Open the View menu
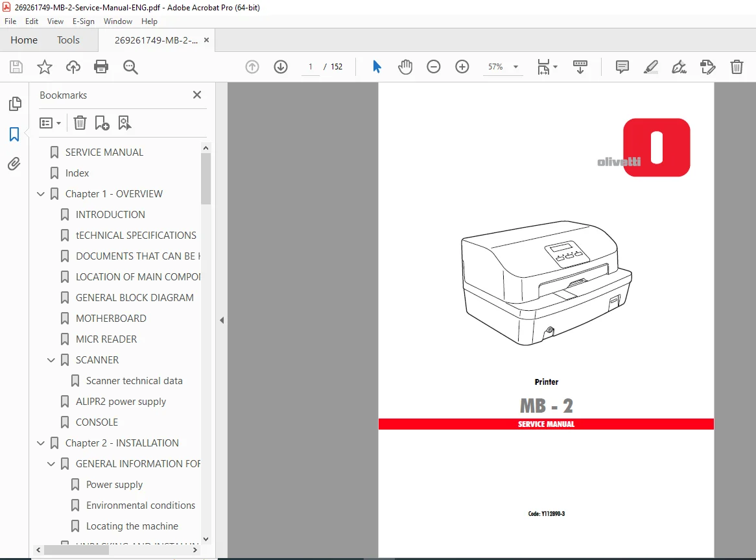Image resolution: width=756 pixels, height=560 pixels. click(x=55, y=21)
